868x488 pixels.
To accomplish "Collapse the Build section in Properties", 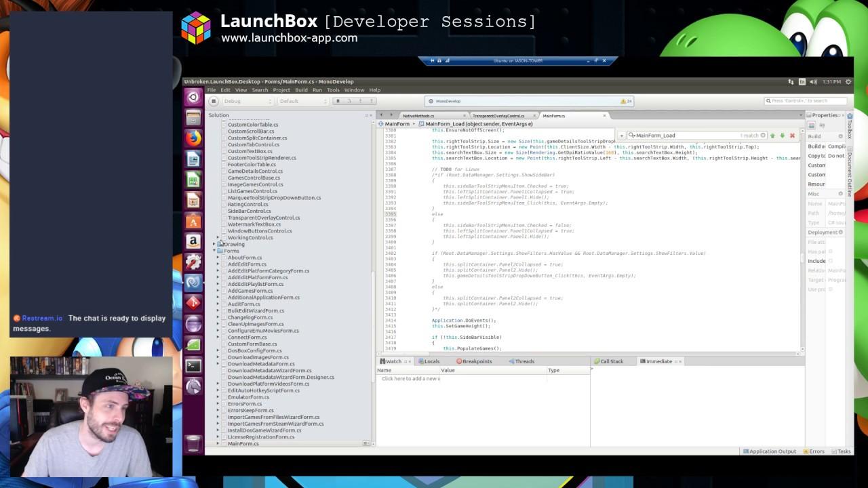I will tap(840, 136).
